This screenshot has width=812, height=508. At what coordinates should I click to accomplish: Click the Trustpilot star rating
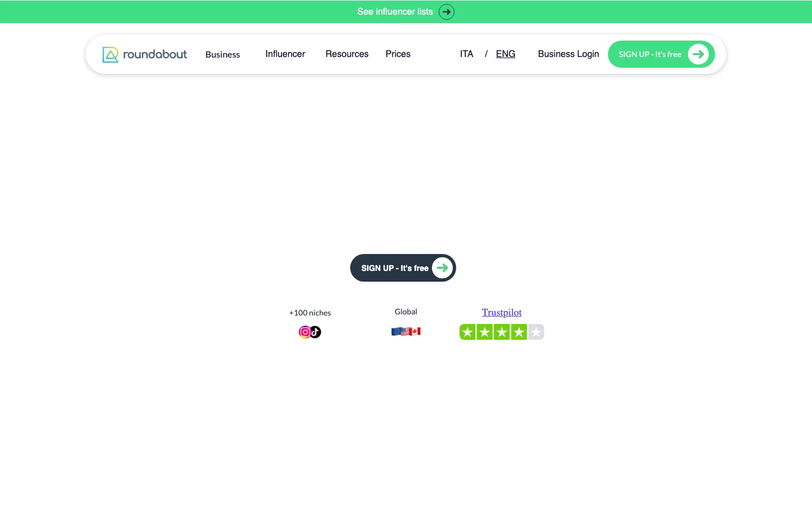502,332
